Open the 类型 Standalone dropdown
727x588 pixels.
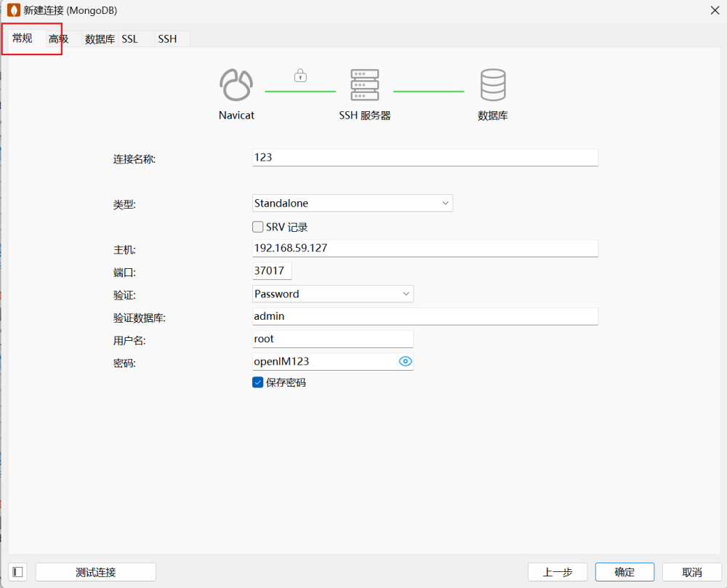(353, 204)
